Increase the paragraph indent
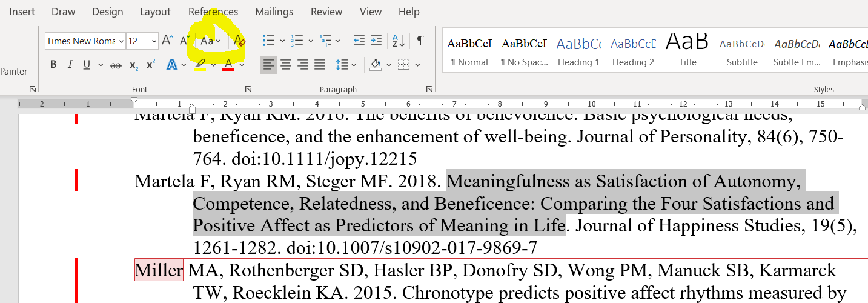The width and height of the screenshot is (868, 303). 376,41
